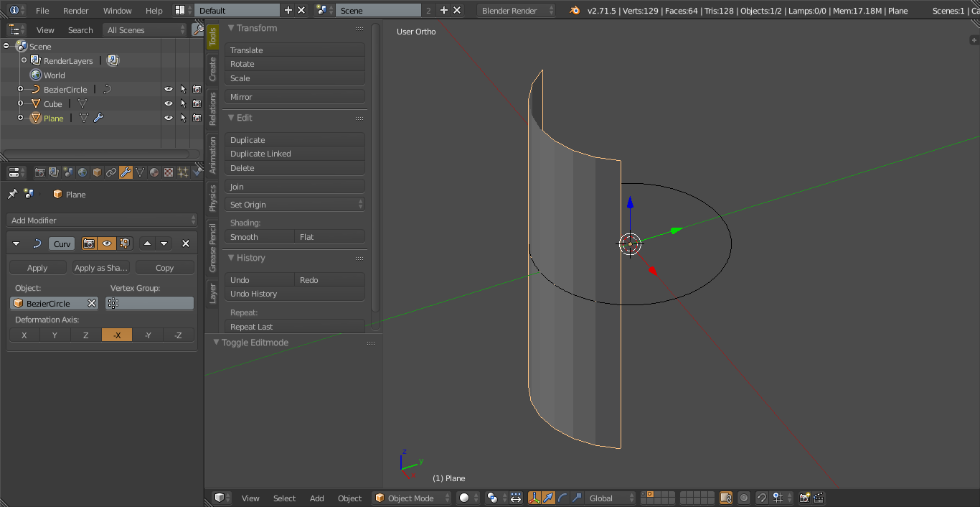
Task: Clear the BezierCircle object field
Action: (x=92, y=303)
